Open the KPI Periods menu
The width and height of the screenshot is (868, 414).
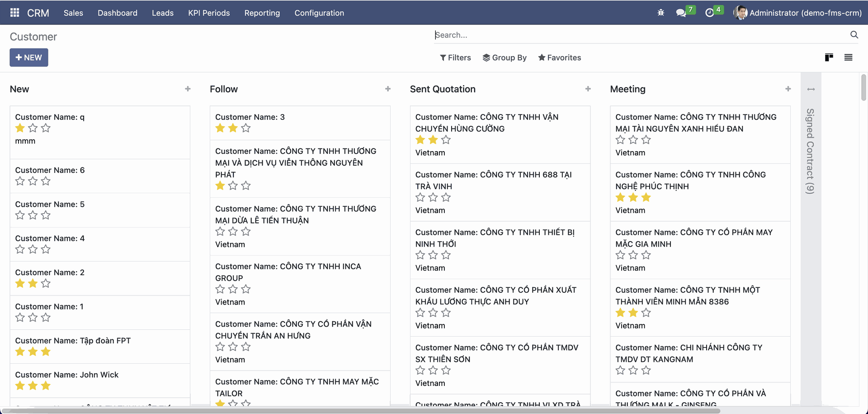(x=209, y=13)
